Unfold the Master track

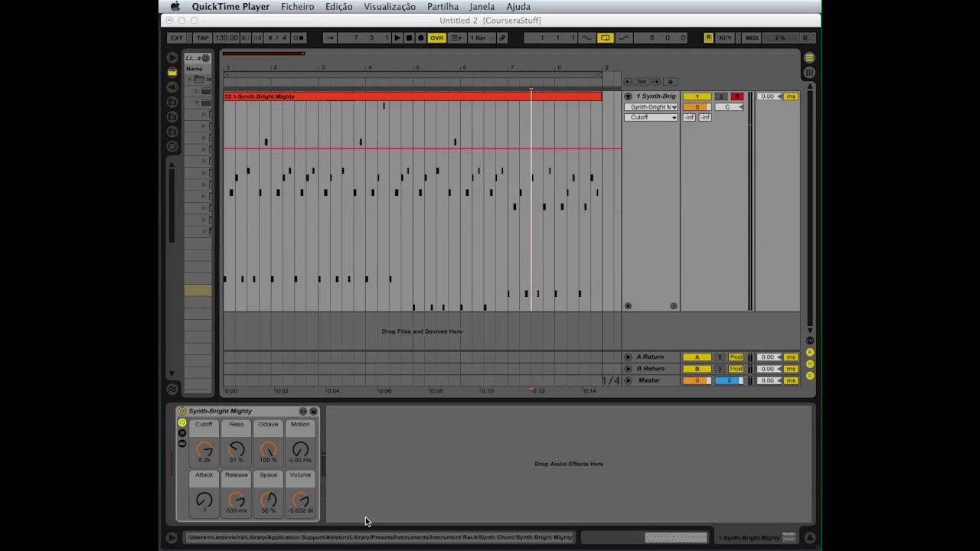click(x=628, y=380)
